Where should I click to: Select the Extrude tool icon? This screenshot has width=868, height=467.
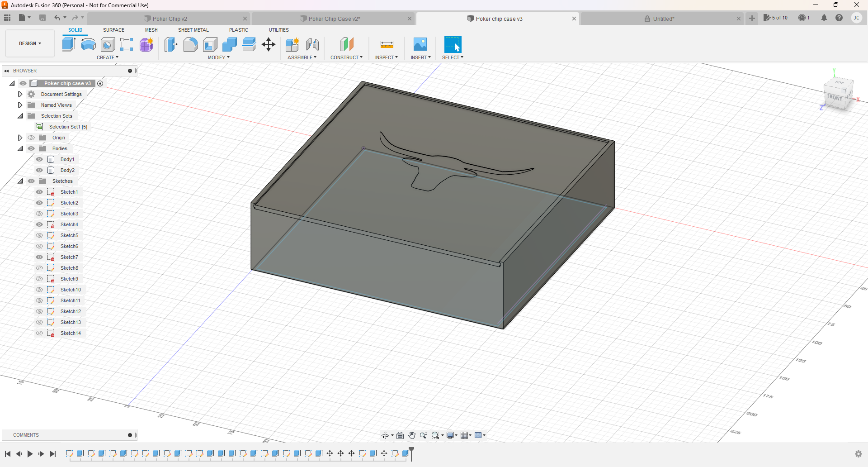tap(69, 44)
